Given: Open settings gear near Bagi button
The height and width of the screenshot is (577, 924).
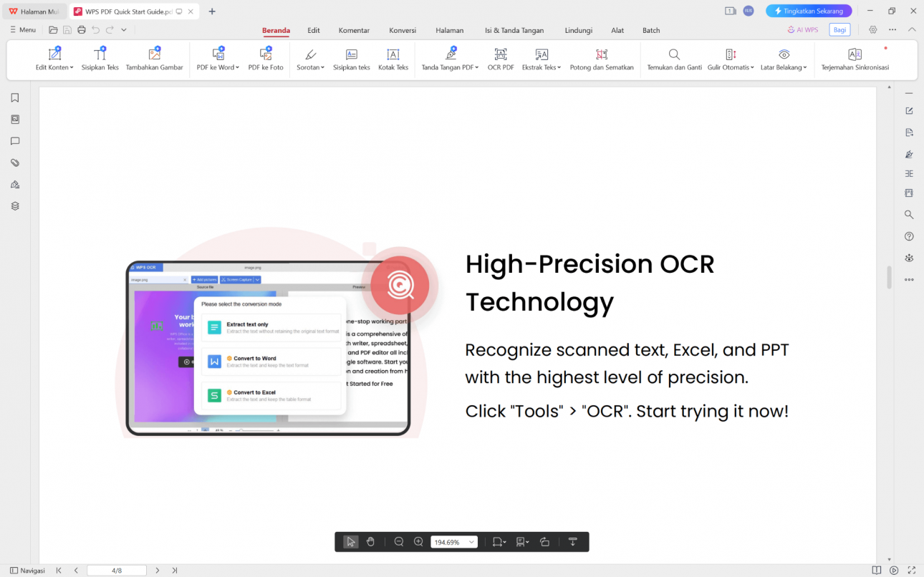Looking at the screenshot, I should tap(873, 30).
